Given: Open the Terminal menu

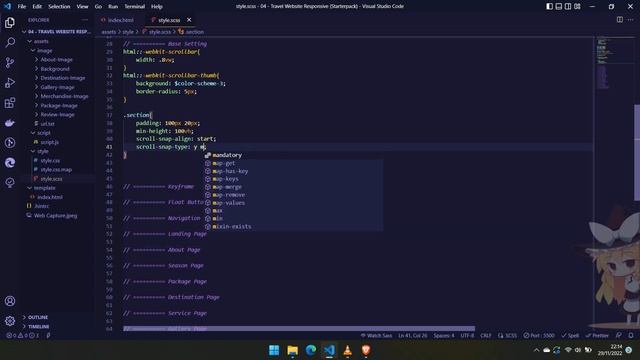Looking at the screenshot, I should [135, 7].
